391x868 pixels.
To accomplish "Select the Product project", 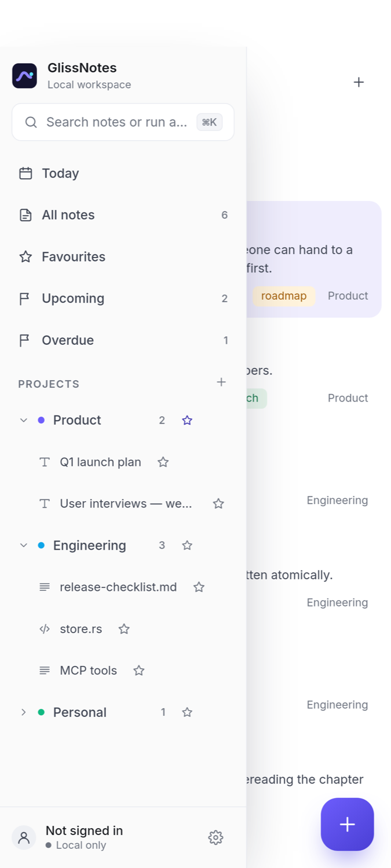I will [77, 420].
